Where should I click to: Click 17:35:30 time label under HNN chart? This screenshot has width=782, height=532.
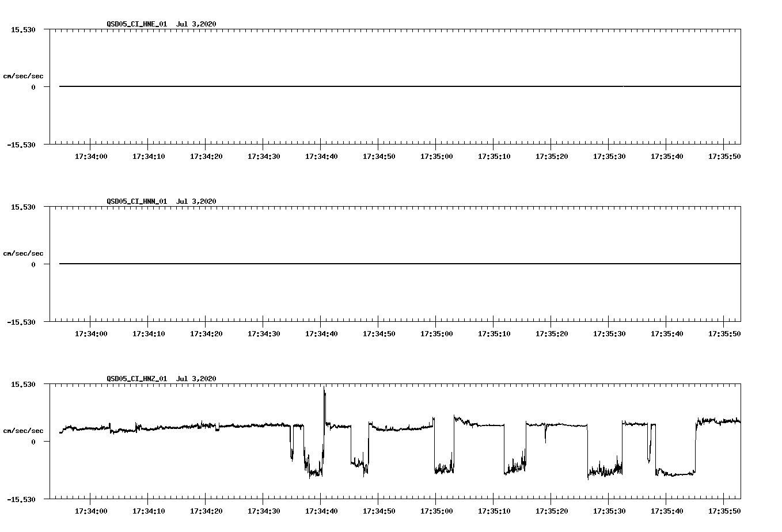609,333
